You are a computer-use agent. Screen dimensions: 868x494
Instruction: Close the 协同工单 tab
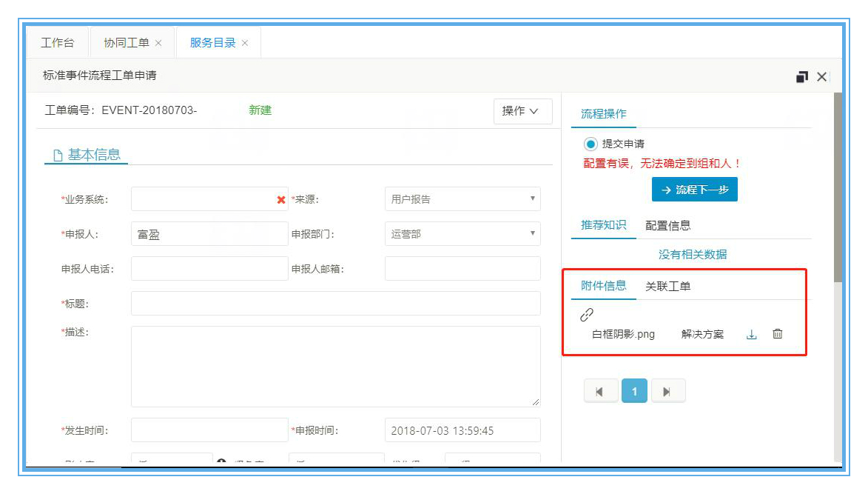click(158, 44)
